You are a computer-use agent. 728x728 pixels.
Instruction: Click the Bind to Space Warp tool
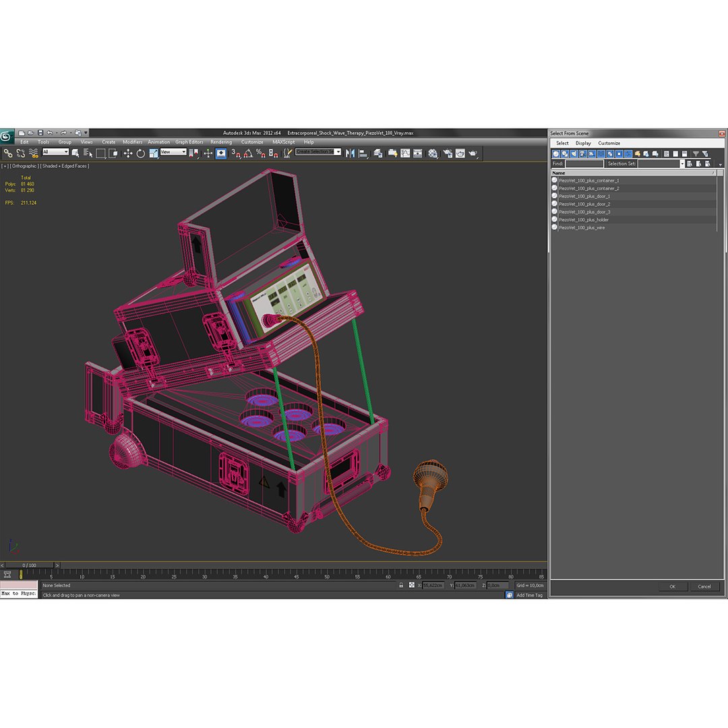pos(34,153)
